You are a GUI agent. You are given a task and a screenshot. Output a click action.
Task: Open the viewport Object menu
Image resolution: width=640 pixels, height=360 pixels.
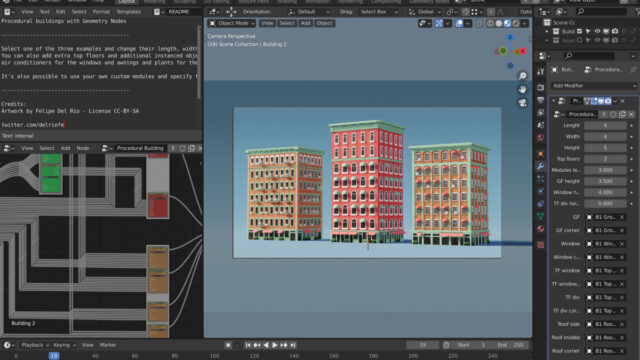324,23
